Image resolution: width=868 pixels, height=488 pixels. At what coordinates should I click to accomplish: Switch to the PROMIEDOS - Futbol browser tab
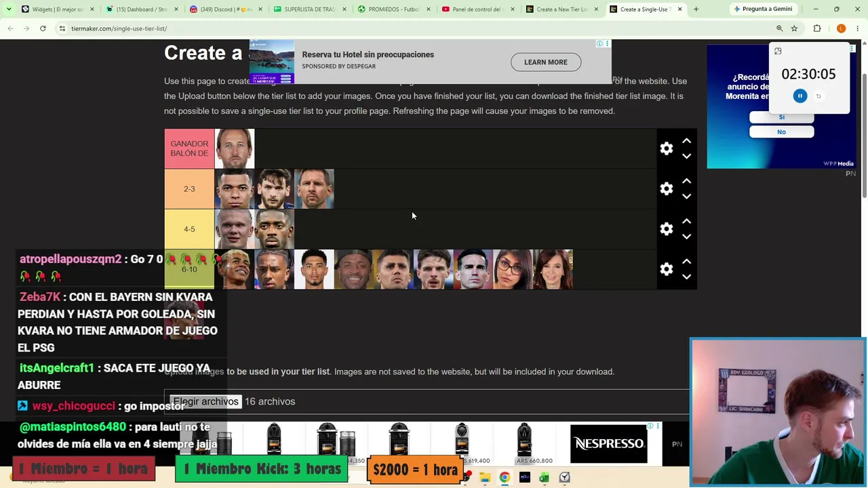click(x=393, y=9)
